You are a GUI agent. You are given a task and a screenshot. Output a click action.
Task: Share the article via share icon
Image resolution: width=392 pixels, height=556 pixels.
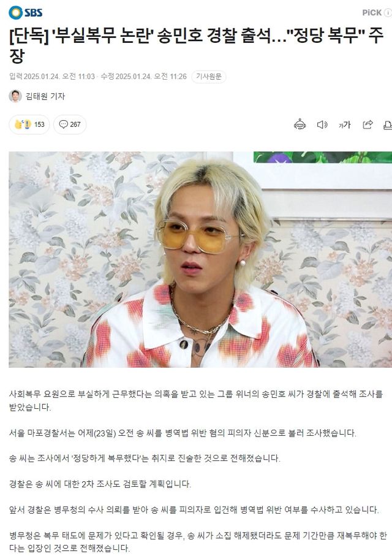pyautogui.click(x=367, y=124)
